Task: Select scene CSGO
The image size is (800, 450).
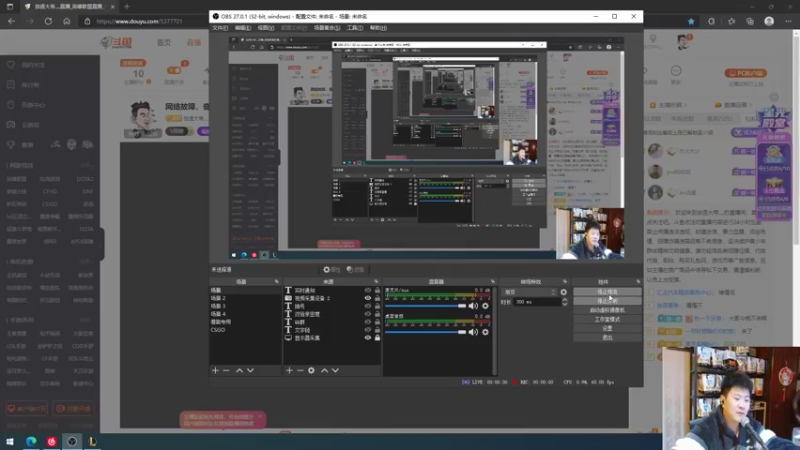Action: (245, 330)
